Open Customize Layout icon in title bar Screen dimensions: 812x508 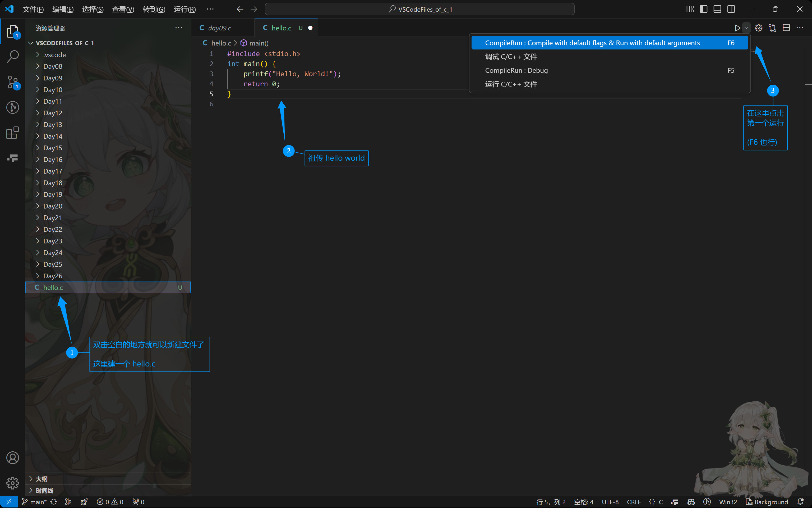coord(690,9)
